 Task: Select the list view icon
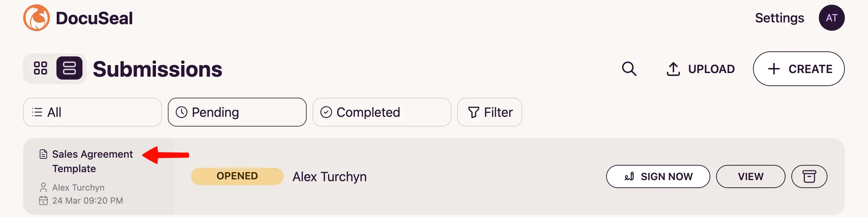click(x=70, y=68)
